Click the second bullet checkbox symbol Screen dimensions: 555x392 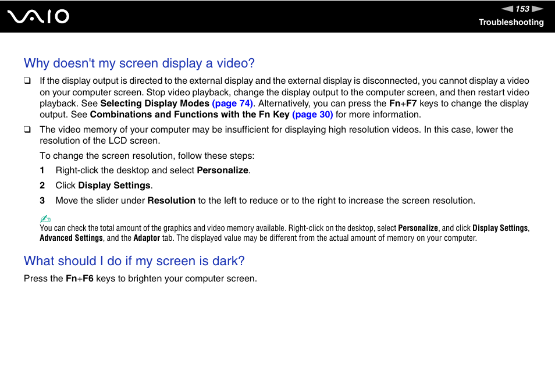pyautogui.click(x=27, y=130)
